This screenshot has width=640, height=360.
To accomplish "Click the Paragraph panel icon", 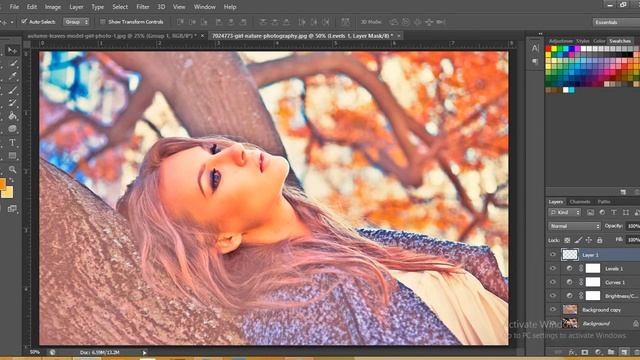I will coord(535,62).
